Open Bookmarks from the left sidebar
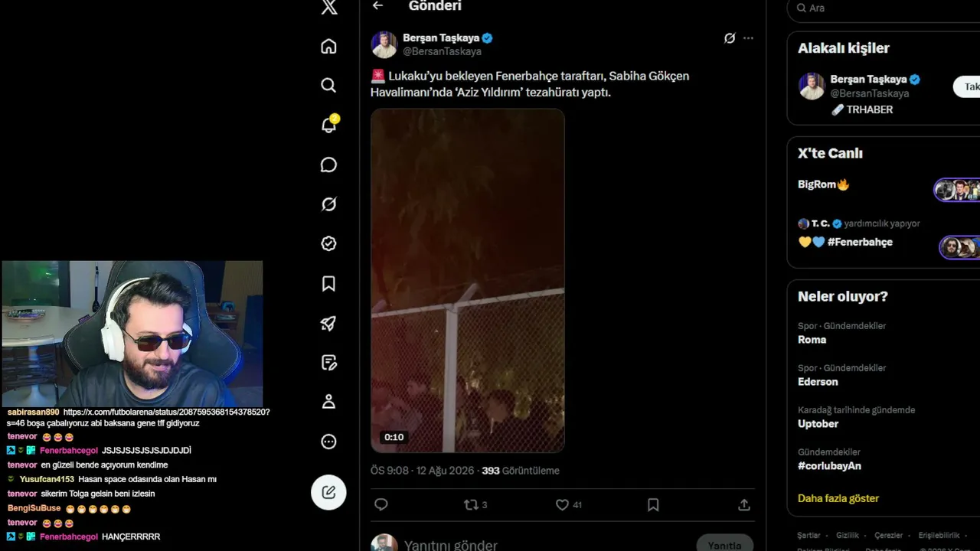 328,284
